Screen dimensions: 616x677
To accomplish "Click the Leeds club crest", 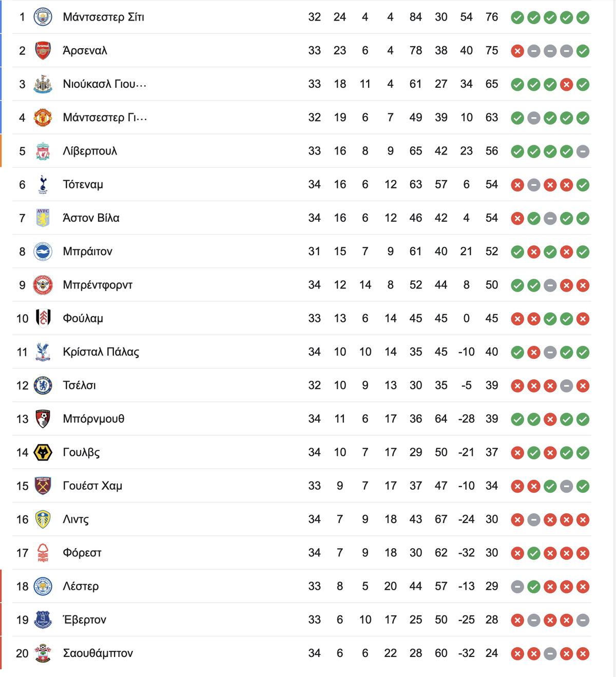I will coord(43,519).
